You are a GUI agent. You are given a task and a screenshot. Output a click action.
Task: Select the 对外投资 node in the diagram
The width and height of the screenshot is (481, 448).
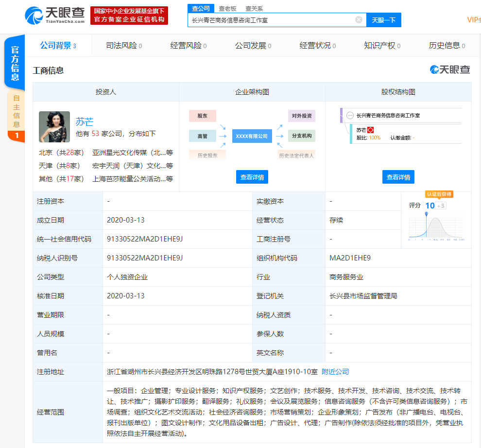pyautogui.click(x=302, y=116)
